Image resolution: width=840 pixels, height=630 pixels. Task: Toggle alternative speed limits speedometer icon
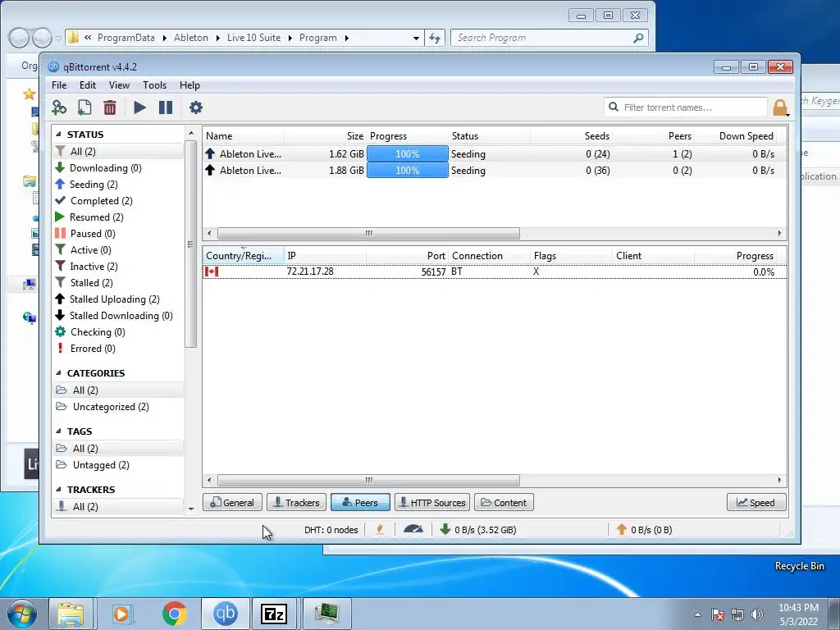tap(413, 529)
